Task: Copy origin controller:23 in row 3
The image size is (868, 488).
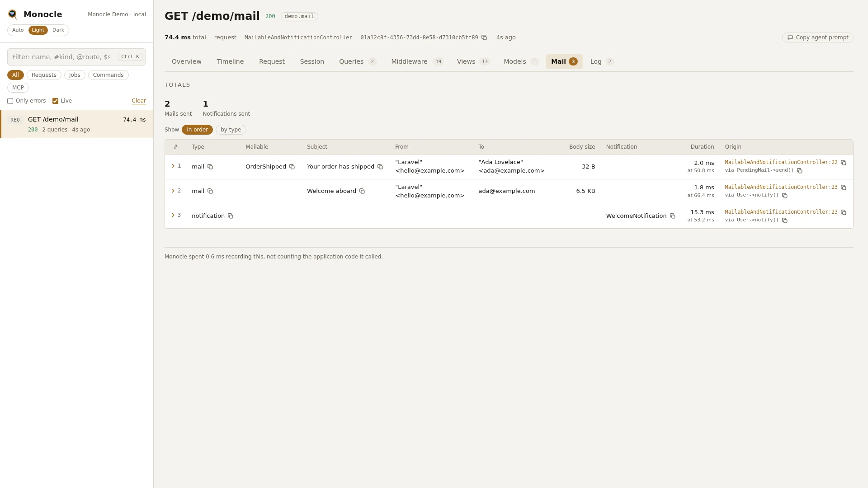Action: (844, 212)
